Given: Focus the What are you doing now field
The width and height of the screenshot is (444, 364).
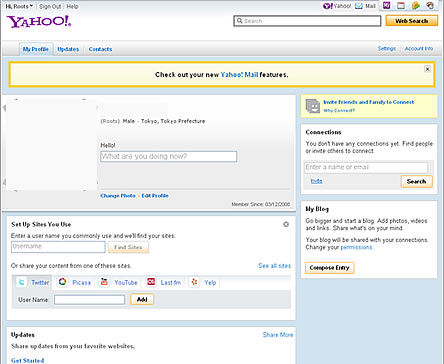Looking at the screenshot, I should 169,156.
